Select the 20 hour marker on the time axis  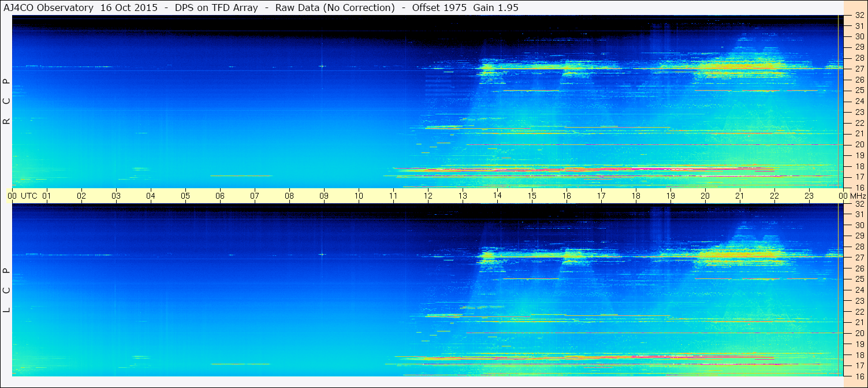tap(705, 196)
